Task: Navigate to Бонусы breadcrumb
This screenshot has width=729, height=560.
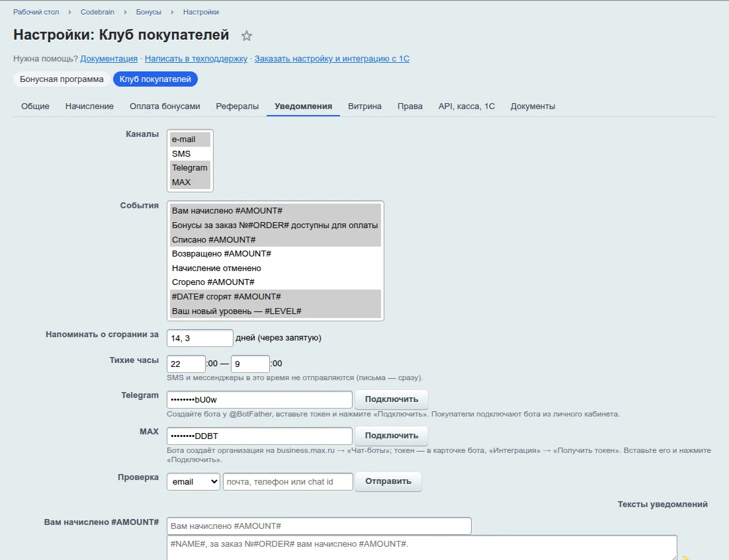Action: 148,12
